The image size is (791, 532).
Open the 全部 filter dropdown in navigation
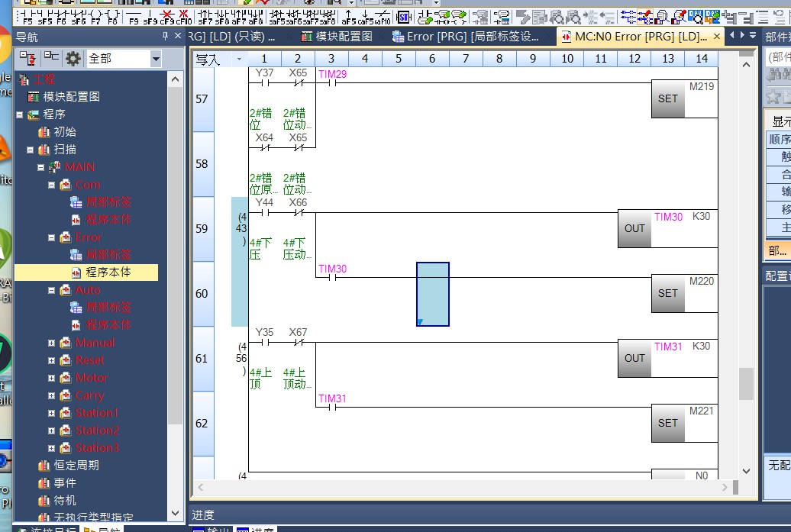(x=156, y=59)
